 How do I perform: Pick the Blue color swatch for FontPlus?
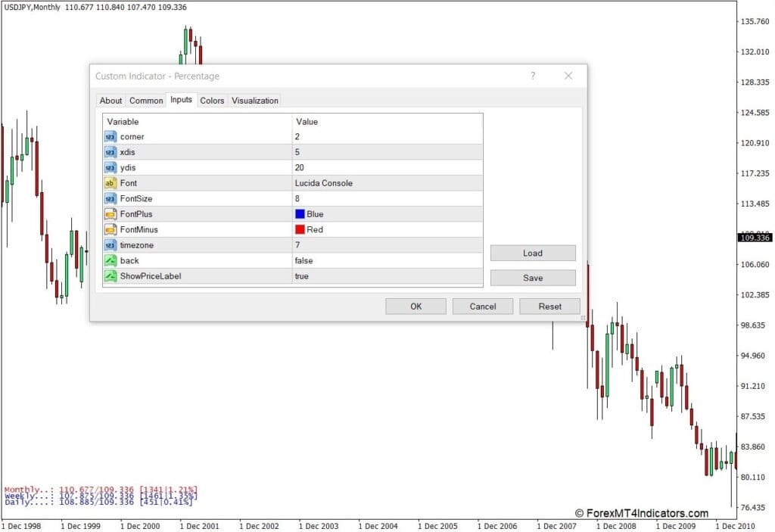point(300,214)
